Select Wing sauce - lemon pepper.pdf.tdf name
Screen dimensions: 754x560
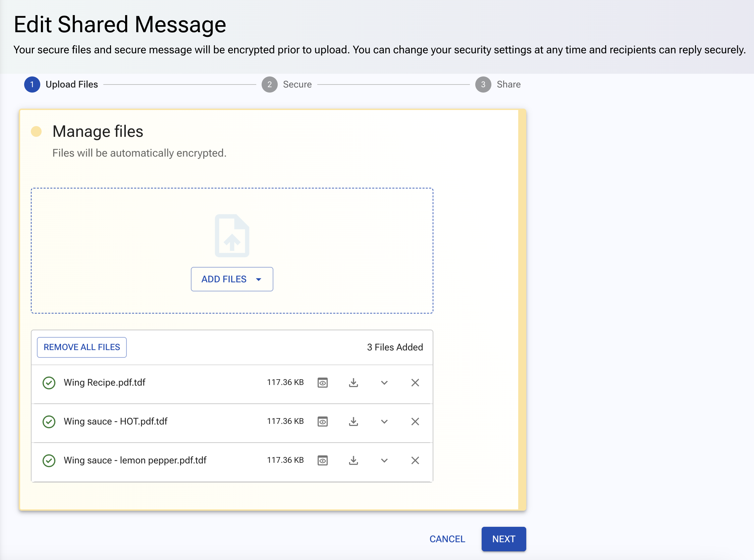135,460
